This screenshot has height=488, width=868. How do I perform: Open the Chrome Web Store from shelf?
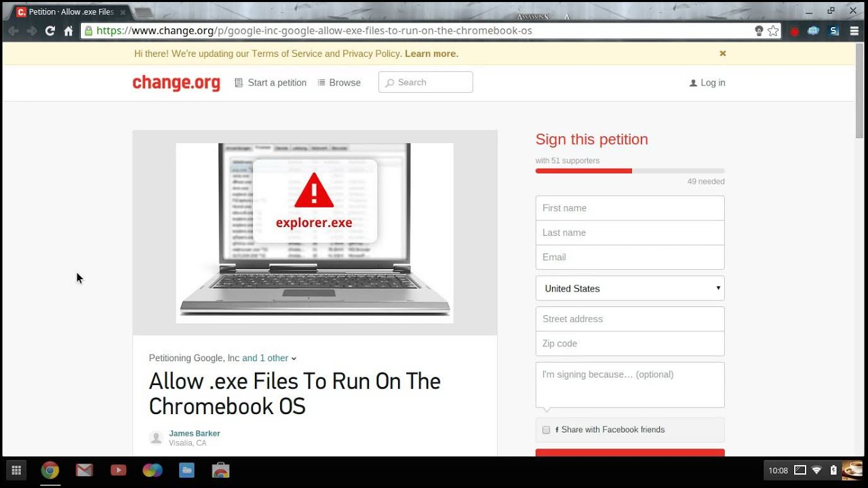pyautogui.click(x=220, y=470)
